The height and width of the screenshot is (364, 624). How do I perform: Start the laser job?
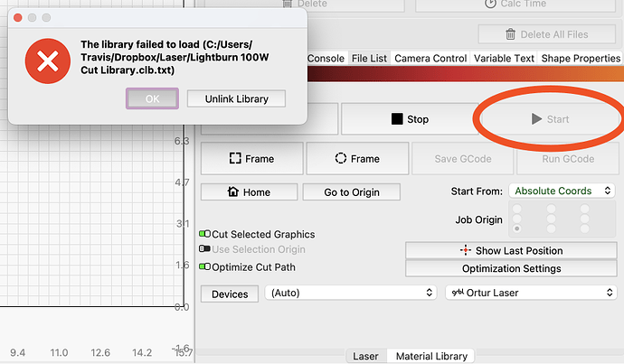click(550, 119)
